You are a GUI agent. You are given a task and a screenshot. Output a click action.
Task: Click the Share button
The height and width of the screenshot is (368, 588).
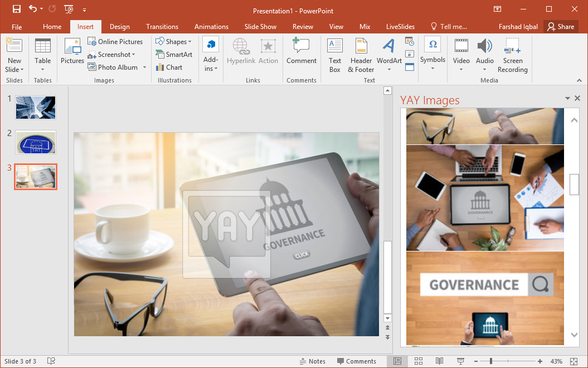pos(561,26)
